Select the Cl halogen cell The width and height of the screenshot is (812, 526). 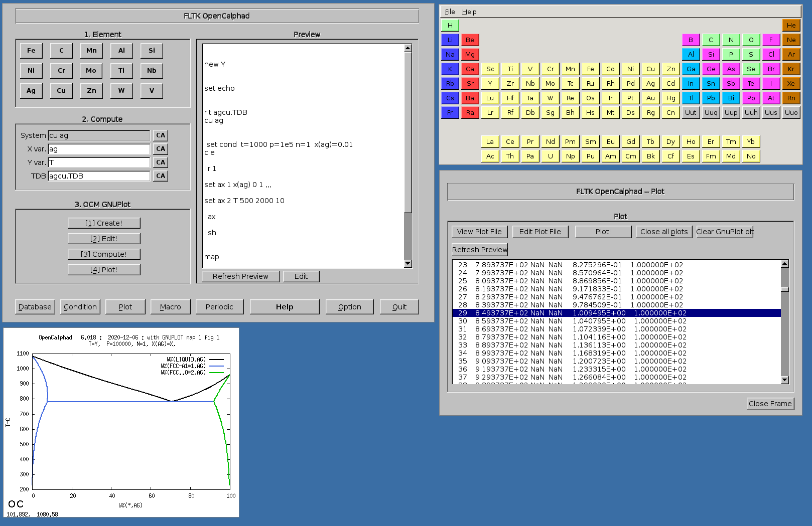[x=771, y=55]
